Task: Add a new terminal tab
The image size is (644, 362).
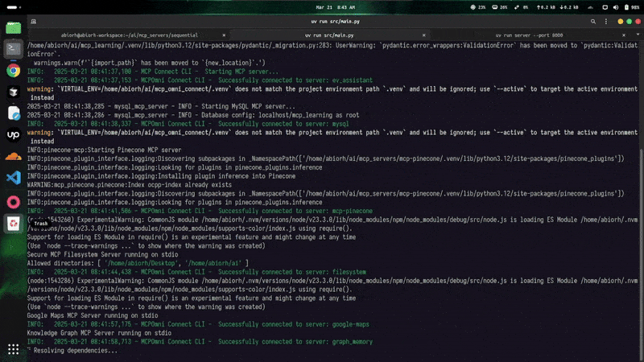Action: pos(35,22)
